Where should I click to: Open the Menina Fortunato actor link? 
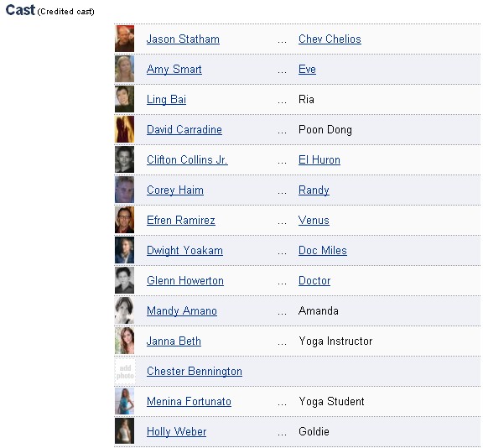point(189,402)
